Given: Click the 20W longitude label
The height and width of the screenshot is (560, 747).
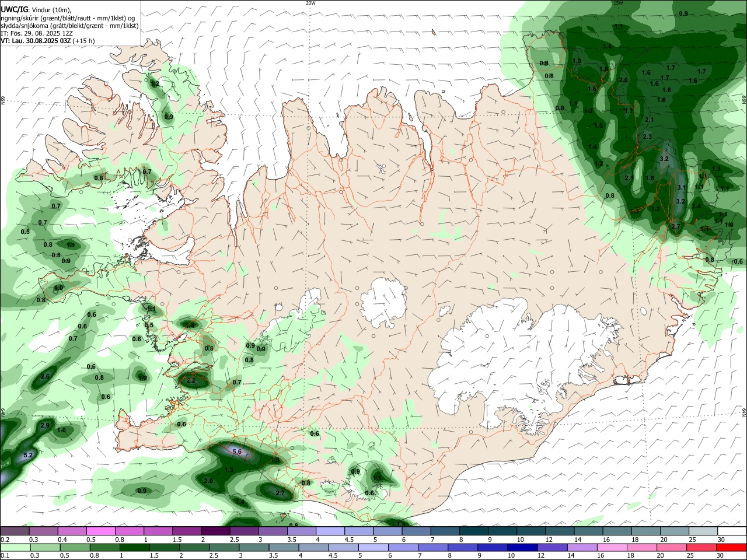Looking at the screenshot, I should coord(310,3).
